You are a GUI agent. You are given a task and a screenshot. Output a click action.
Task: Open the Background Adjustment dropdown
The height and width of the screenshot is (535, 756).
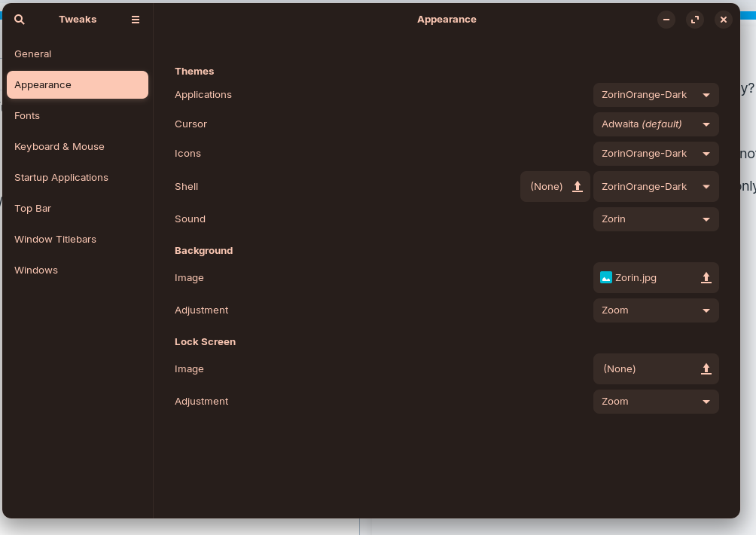click(656, 310)
